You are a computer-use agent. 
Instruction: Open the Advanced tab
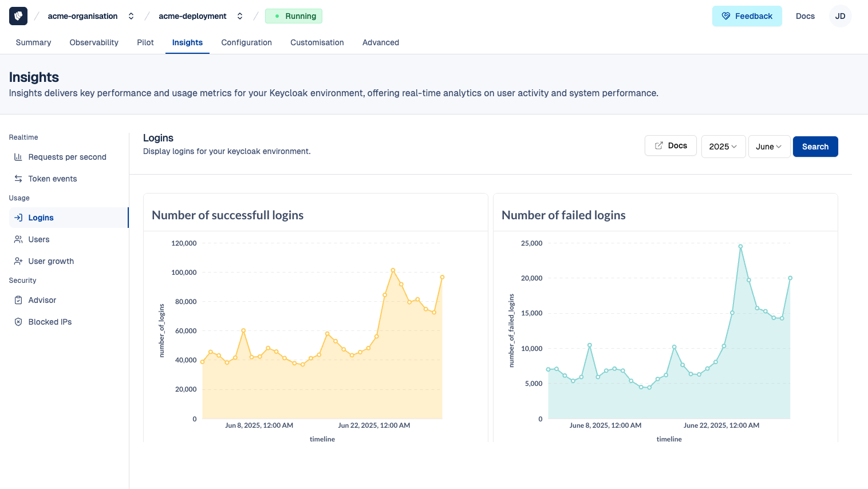coord(381,42)
